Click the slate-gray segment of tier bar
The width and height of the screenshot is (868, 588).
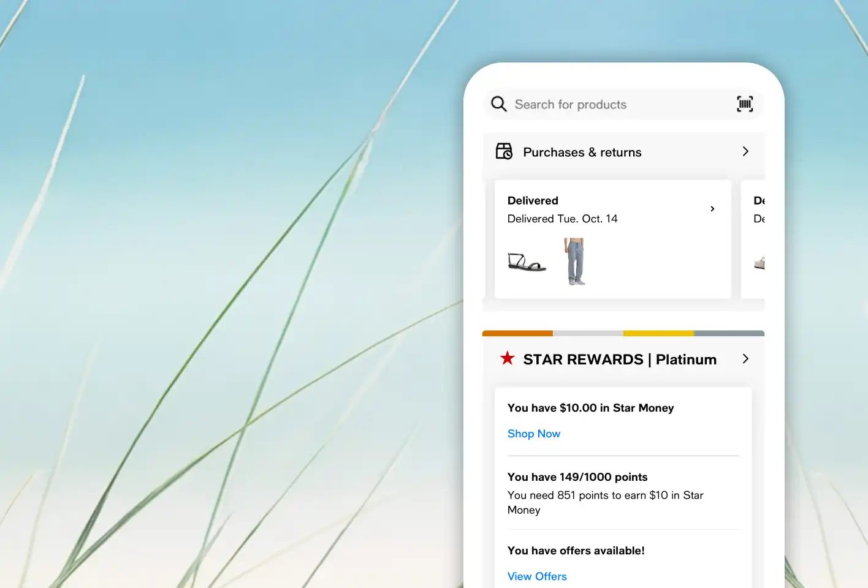pyautogui.click(x=729, y=333)
